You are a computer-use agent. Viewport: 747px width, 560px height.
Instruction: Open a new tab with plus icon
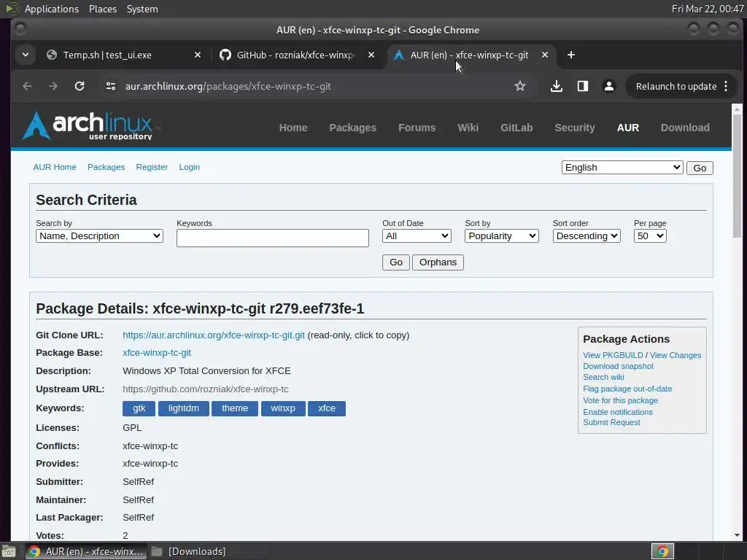pos(570,55)
